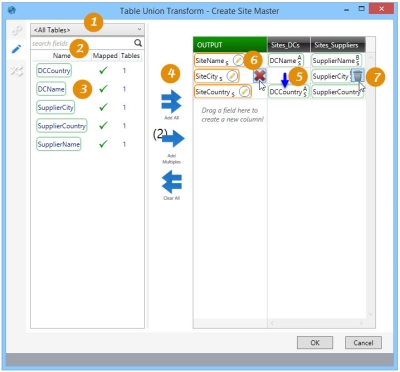Image resolution: width=400 pixels, height=372 pixels.
Task: Click the Add Multiples arrow icon
Action: click(173, 139)
